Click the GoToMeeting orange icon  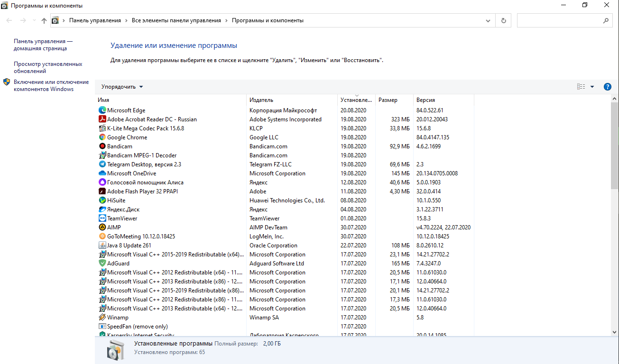pos(102,237)
